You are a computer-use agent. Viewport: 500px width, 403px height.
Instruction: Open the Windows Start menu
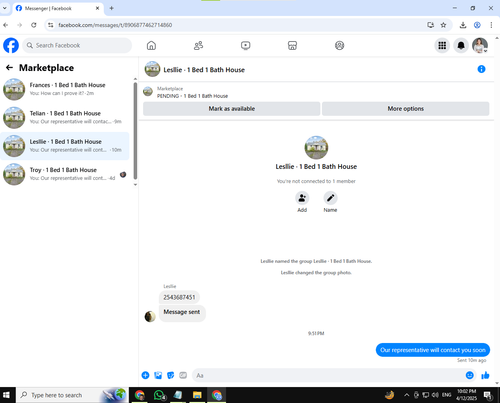click(x=6, y=395)
